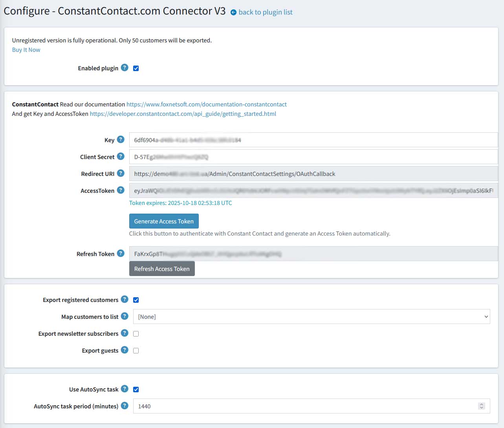Image resolution: width=504 pixels, height=428 pixels.
Task: Click the Redirect URI help icon
Action: tap(121, 173)
